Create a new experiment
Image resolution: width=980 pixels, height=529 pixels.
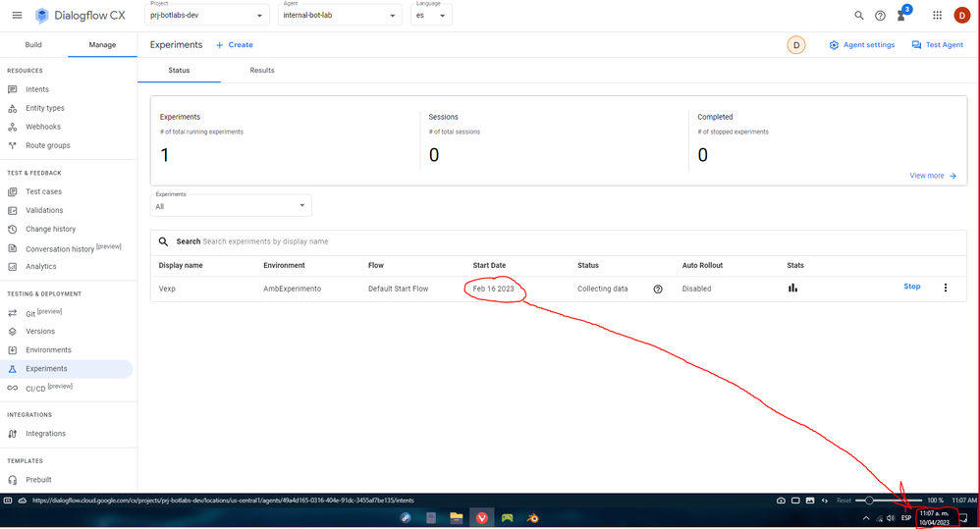coord(235,45)
